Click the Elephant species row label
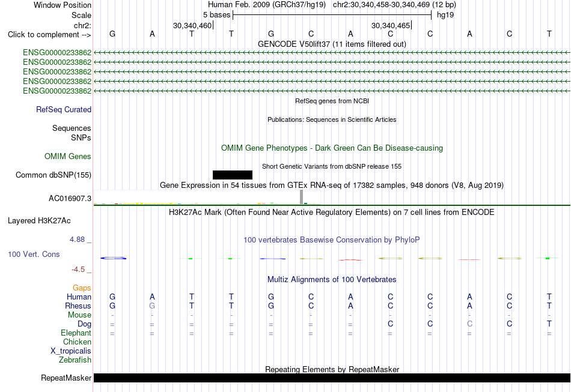This screenshot has height=392, width=571. click(76, 333)
